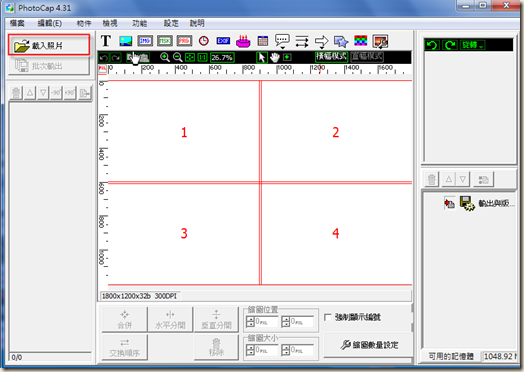Click the trash icon in right panel

coord(432,179)
